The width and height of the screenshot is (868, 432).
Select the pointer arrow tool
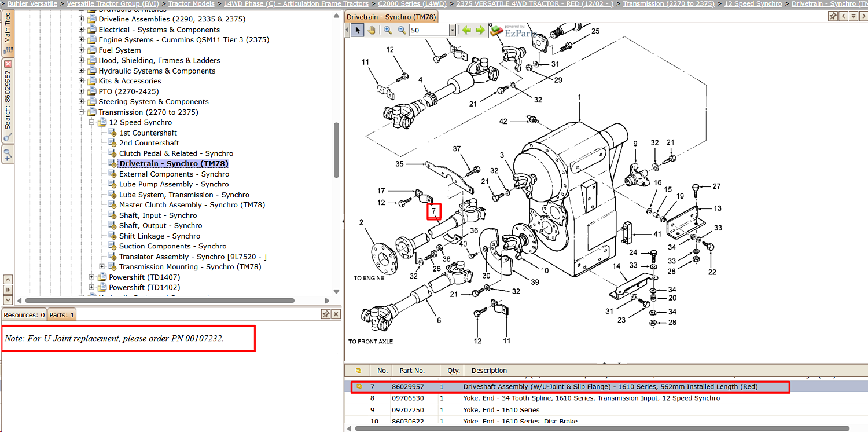(x=357, y=30)
